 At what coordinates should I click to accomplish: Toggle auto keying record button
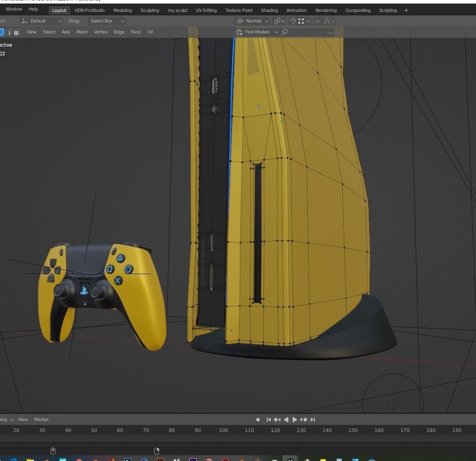coord(258,420)
